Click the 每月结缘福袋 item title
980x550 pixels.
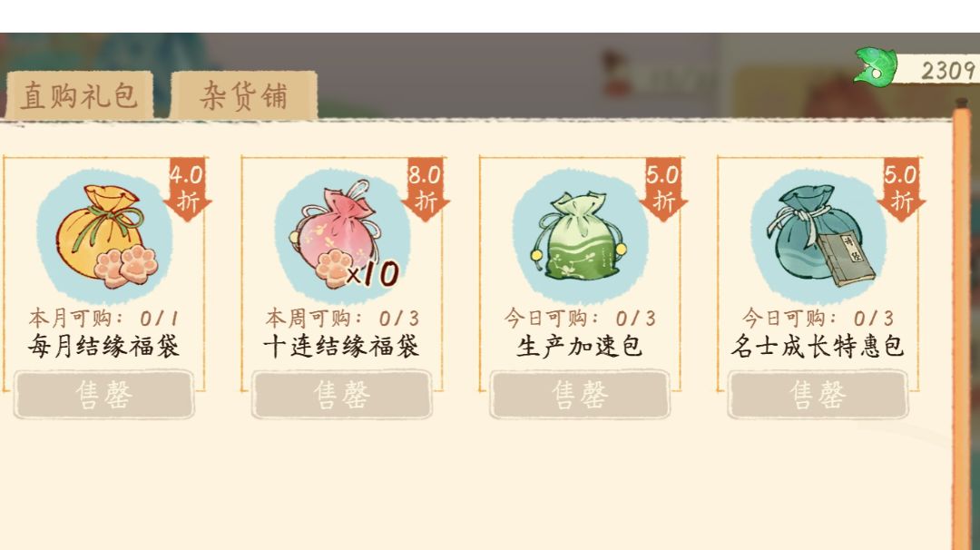coord(103,347)
